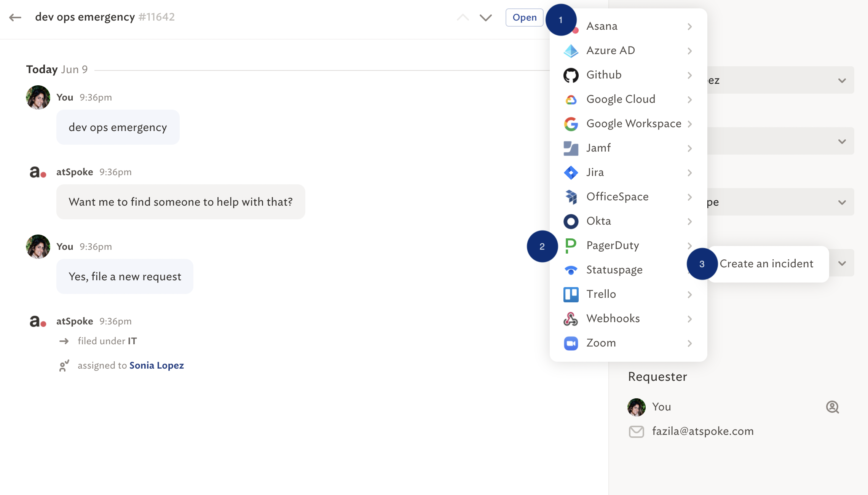Select Statuspage menu entry
The width and height of the screenshot is (868, 495).
[x=628, y=270]
